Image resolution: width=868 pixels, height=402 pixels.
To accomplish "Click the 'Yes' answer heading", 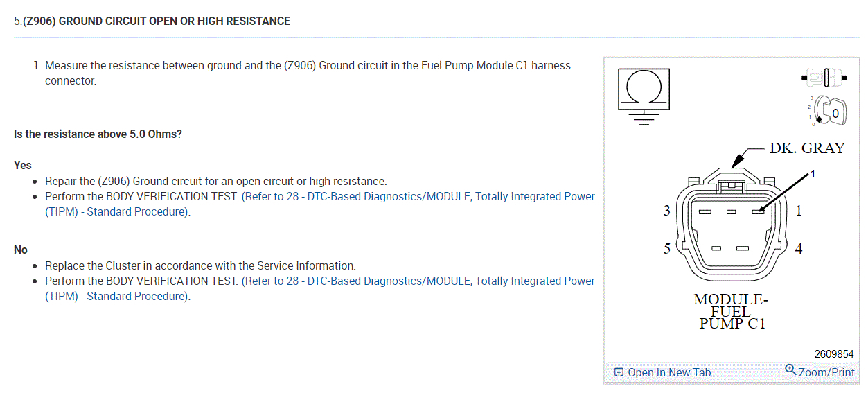I will pos(23,165).
